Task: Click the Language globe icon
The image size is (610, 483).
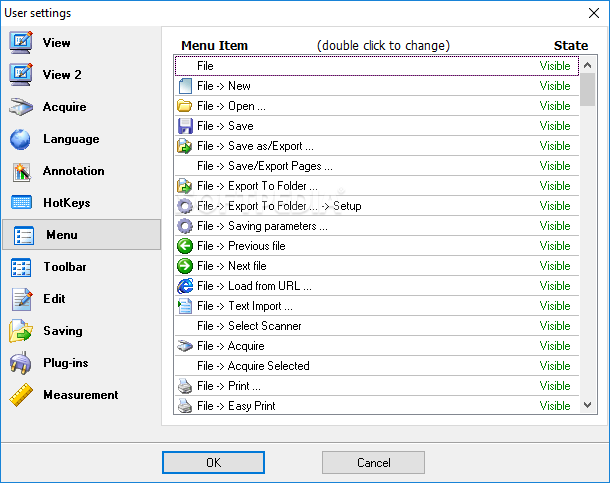Action: pos(20,139)
